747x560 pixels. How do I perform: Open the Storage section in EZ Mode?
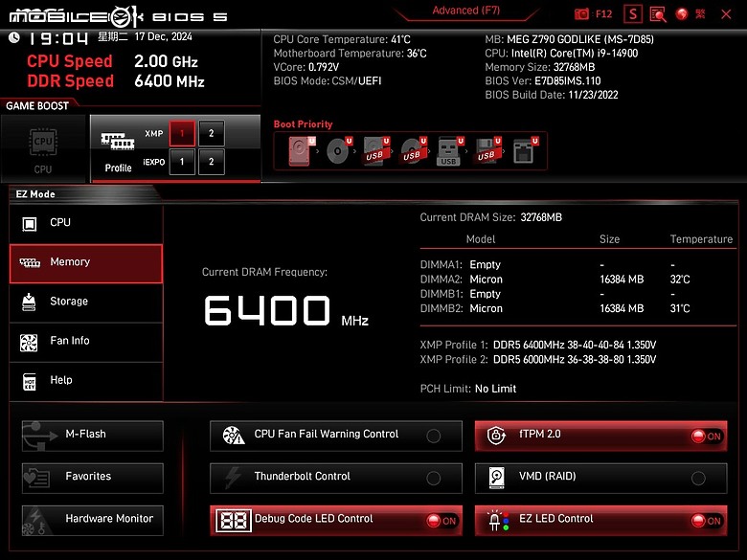coord(86,302)
